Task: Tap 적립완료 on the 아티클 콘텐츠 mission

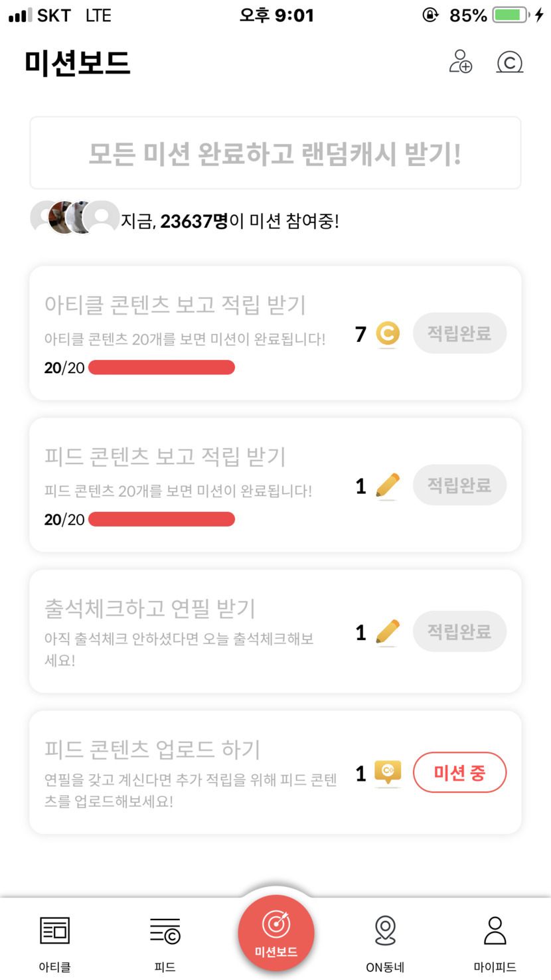Action: tap(459, 333)
